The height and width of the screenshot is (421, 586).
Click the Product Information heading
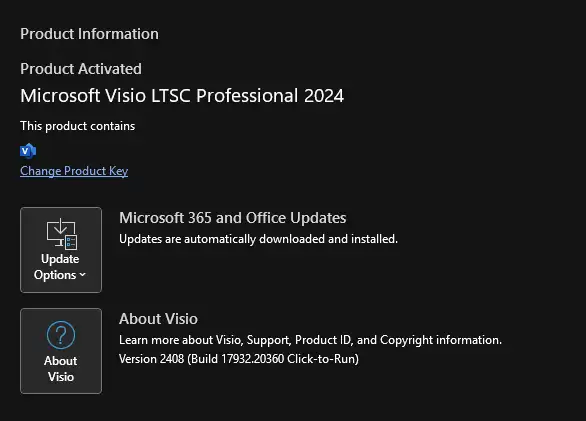(x=89, y=34)
